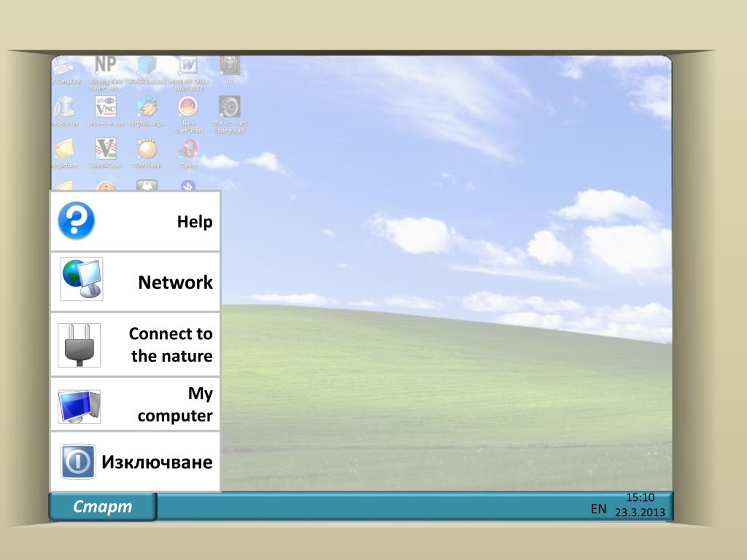747x560 pixels.
Task: Click the Старт button on taskbar
Action: [102, 507]
